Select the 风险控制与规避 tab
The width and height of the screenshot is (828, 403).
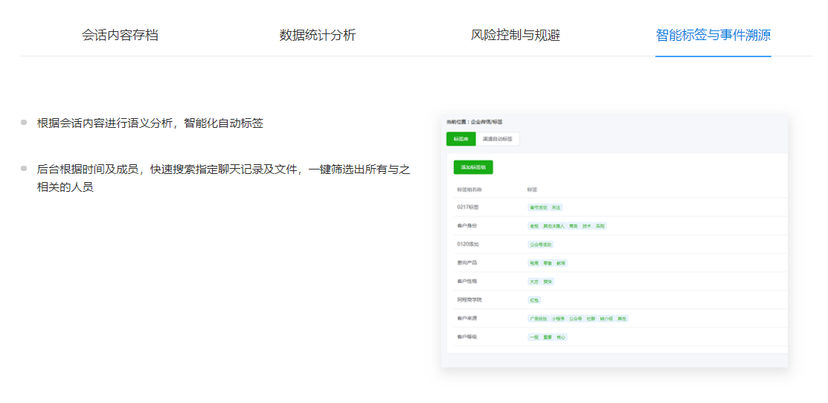[515, 35]
